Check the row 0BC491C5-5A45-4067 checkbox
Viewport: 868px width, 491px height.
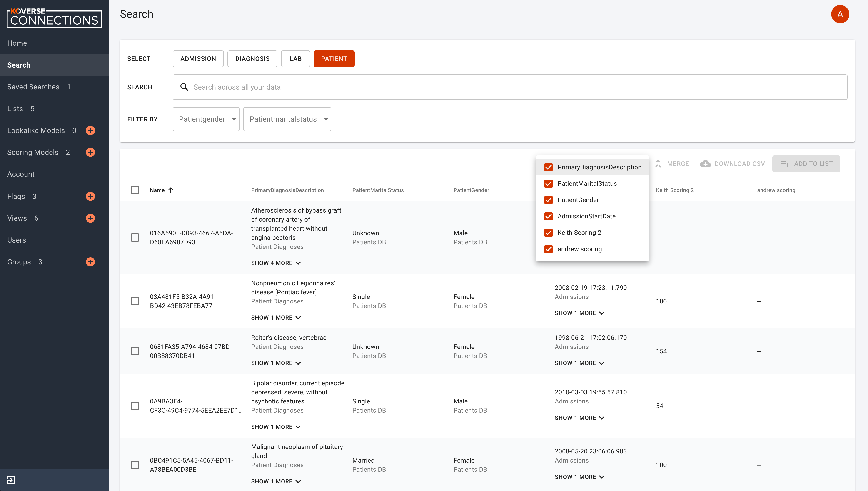click(x=135, y=465)
